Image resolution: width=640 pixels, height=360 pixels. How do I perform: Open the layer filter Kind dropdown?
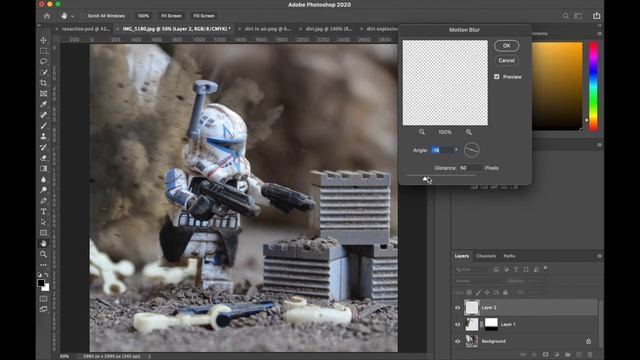coord(472,269)
